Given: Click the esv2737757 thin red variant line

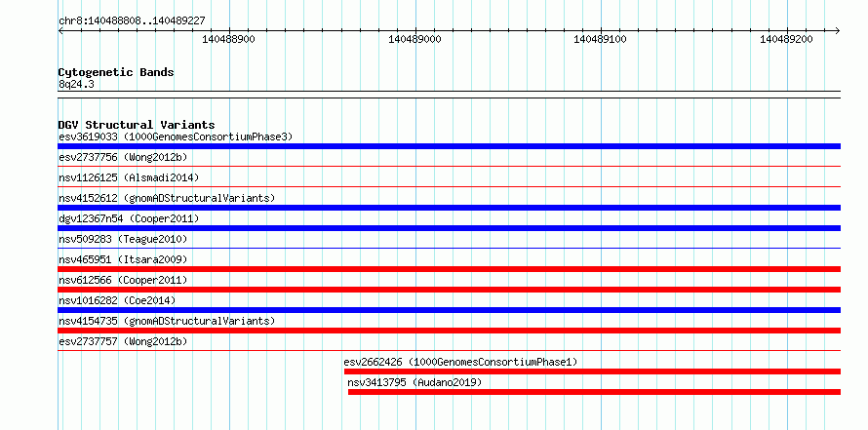Looking at the screenshot, I should coord(449,350).
